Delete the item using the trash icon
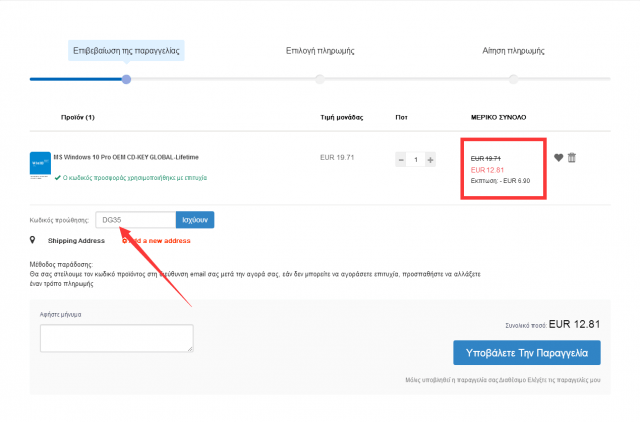This screenshot has width=640, height=422. (572, 157)
